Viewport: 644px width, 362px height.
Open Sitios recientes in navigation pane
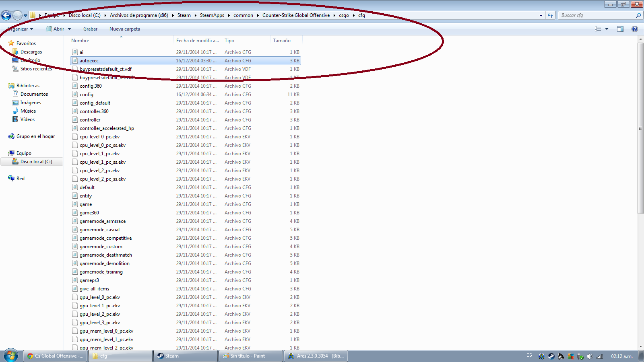(x=36, y=69)
